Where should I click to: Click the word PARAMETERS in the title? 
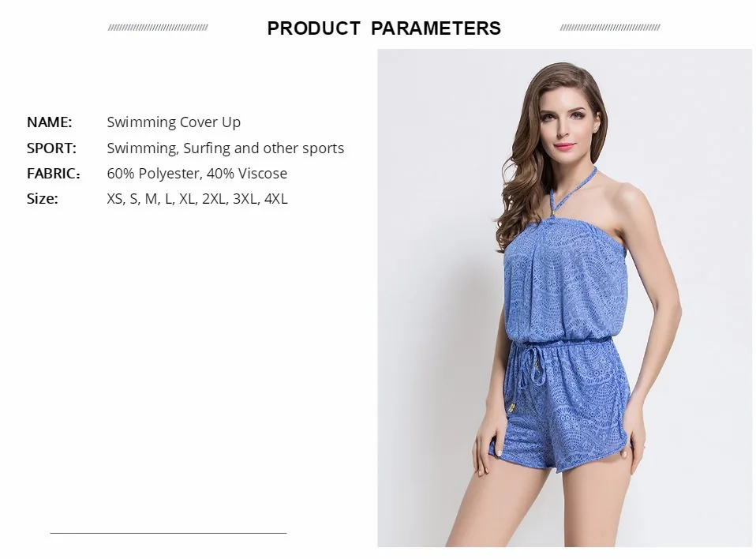click(x=436, y=28)
